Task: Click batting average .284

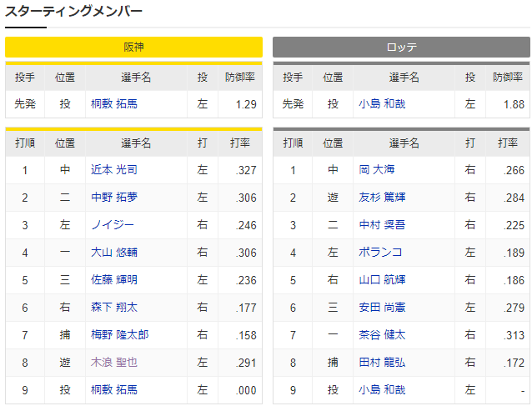Action: pos(514,198)
